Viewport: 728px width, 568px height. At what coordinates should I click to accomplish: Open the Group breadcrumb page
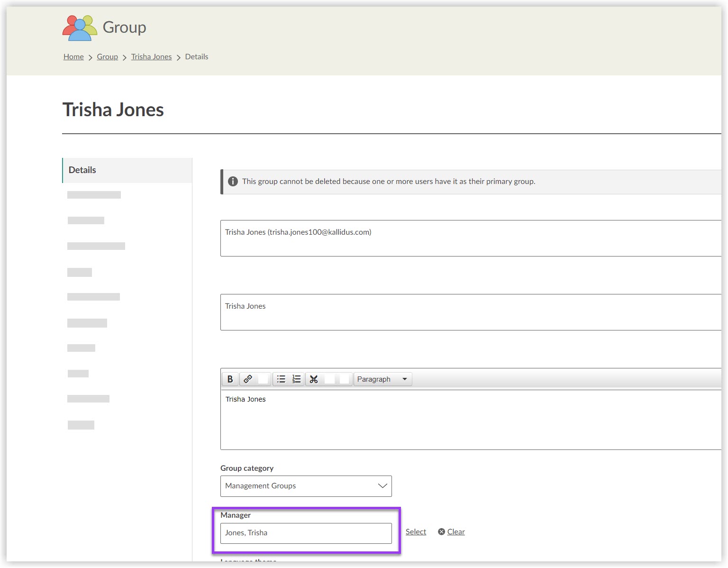pos(107,56)
